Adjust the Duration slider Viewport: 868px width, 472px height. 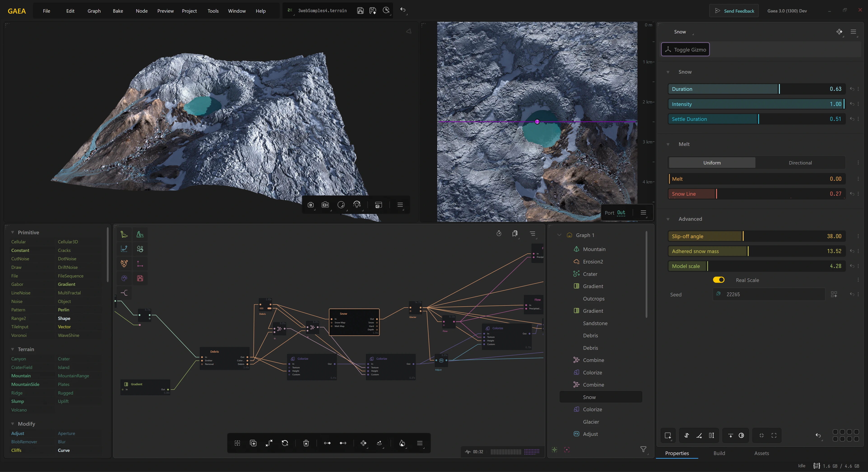coord(757,89)
